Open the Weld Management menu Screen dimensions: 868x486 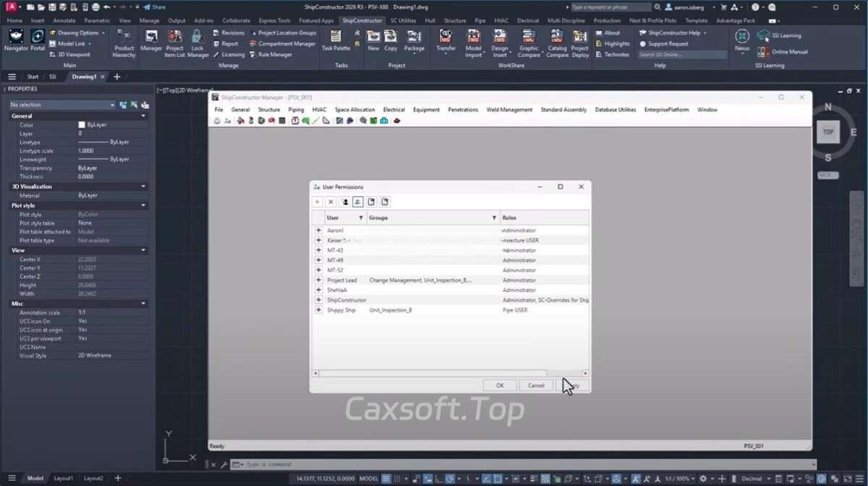click(509, 110)
